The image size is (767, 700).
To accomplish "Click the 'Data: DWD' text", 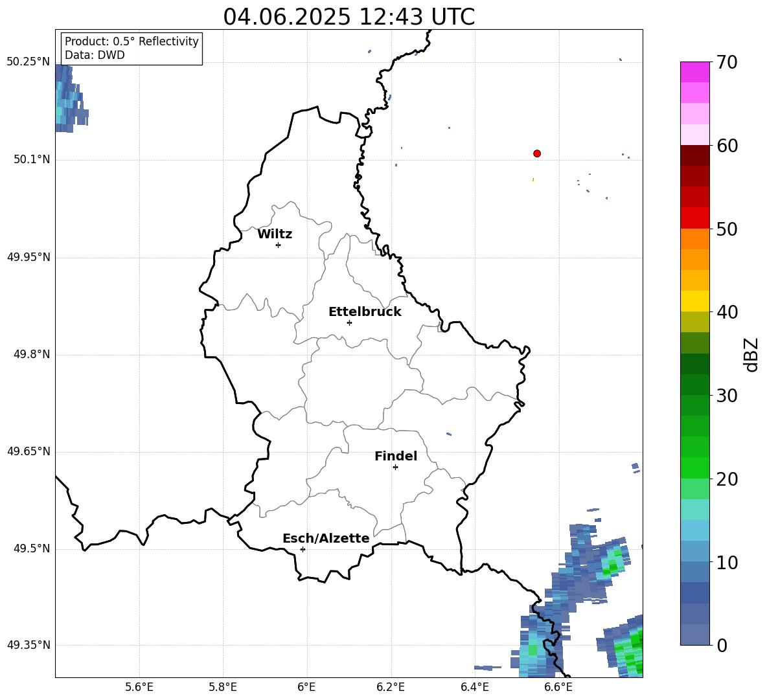I will [x=95, y=55].
